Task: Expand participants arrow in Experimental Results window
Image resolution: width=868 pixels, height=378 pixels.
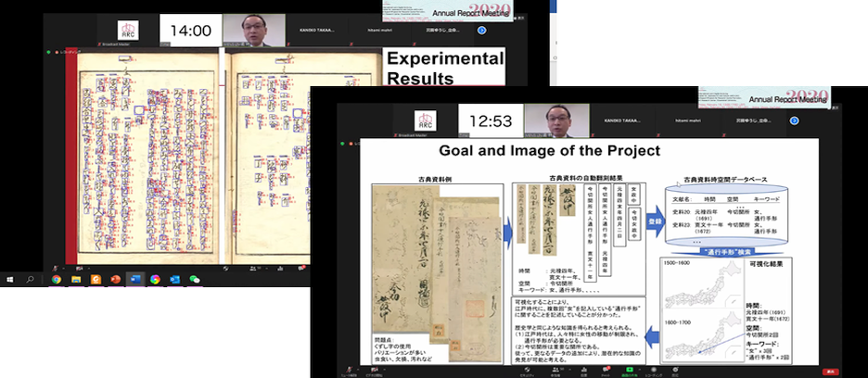Action: (x=267, y=269)
